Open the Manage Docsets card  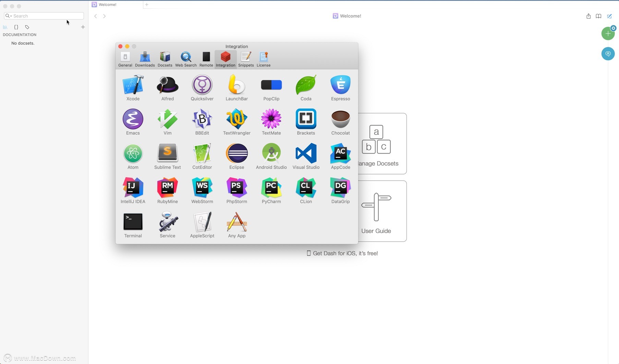click(x=383, y=144)
